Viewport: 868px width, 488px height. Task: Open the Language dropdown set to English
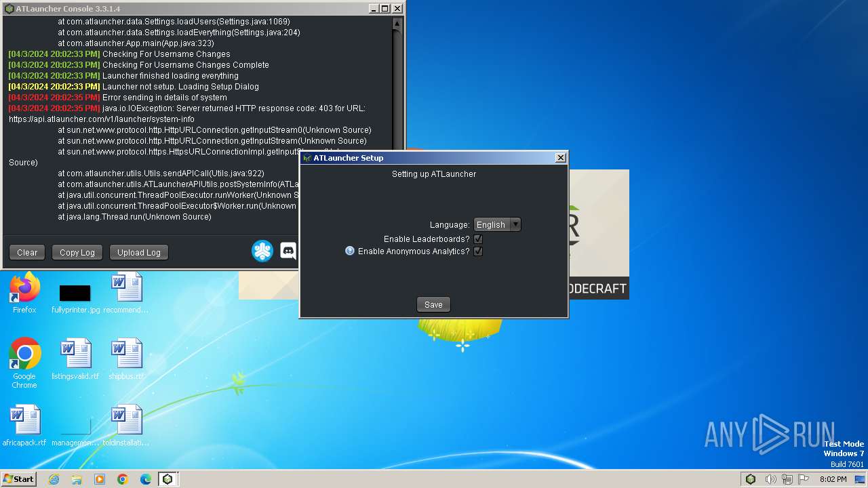tap(497, 224)
